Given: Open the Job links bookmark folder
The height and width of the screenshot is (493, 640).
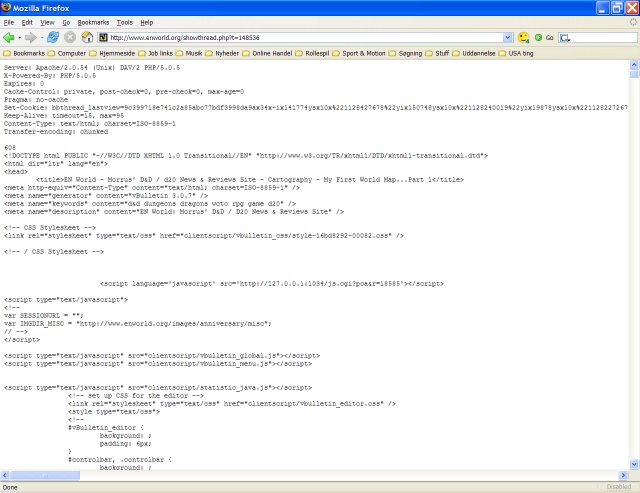Looking at the screenshot, I should pos(156,53).
